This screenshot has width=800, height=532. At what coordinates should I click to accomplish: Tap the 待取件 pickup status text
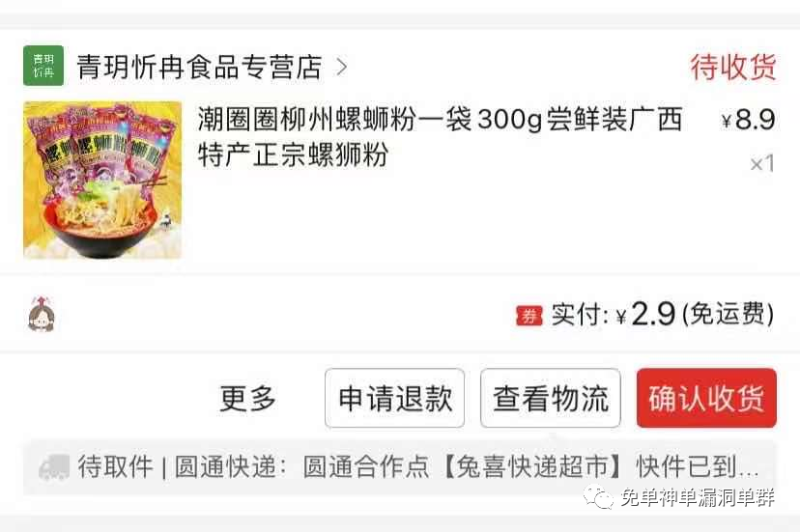pos(115,466)
